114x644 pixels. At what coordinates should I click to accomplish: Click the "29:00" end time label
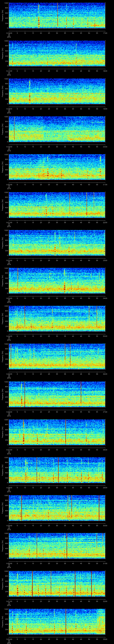pos(105,487)
